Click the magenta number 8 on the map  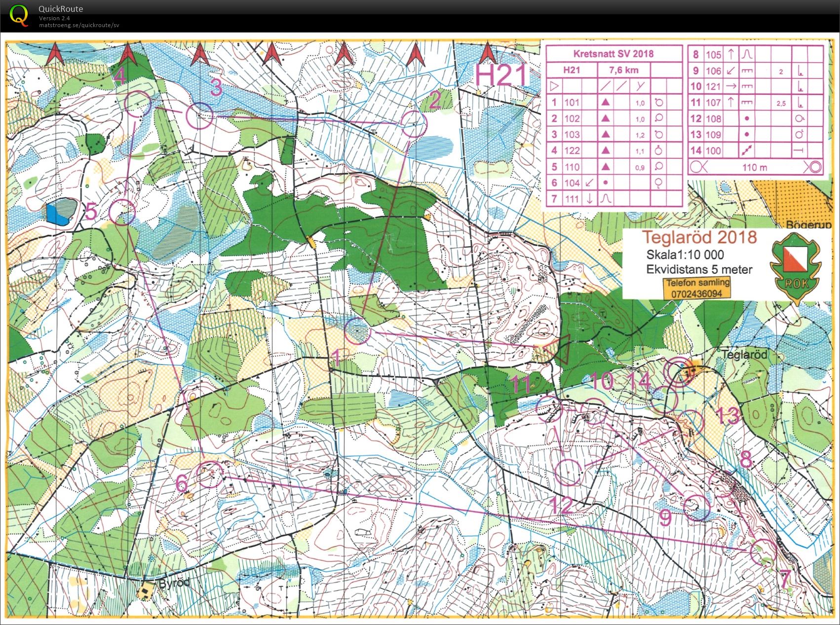pyautogui.click(x=746, y=460)
